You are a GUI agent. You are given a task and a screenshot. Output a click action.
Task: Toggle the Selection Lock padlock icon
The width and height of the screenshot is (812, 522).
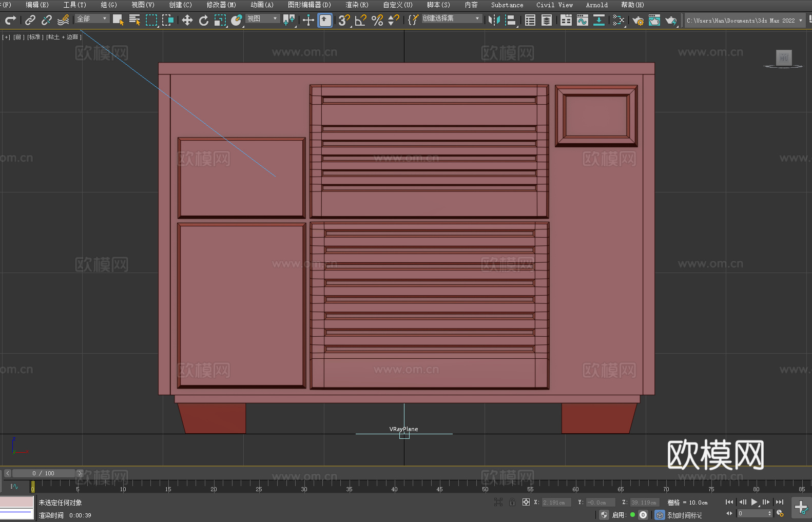(512, 502)
